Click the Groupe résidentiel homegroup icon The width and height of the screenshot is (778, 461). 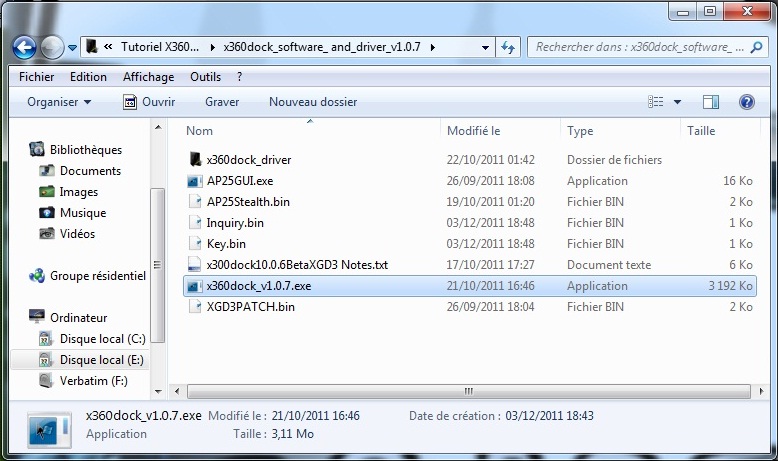37,276
